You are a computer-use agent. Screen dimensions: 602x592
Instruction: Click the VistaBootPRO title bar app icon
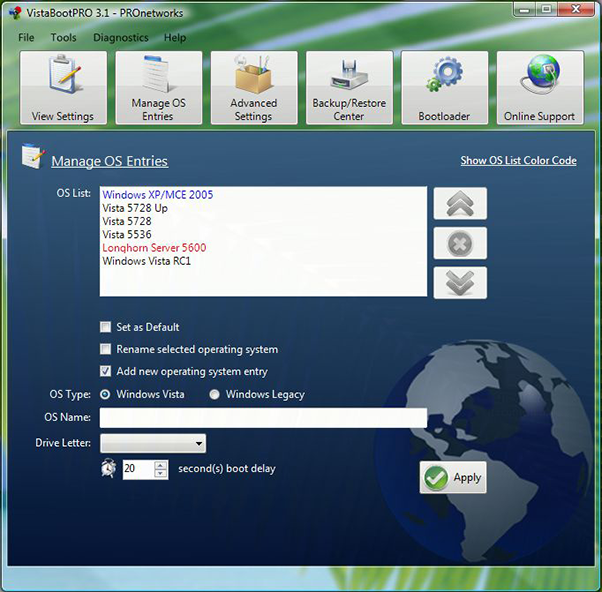click(15, 13)
